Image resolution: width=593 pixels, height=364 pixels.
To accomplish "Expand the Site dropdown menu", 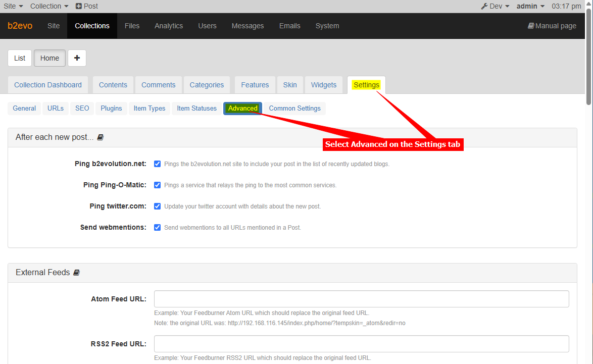I will pos(13,6).
